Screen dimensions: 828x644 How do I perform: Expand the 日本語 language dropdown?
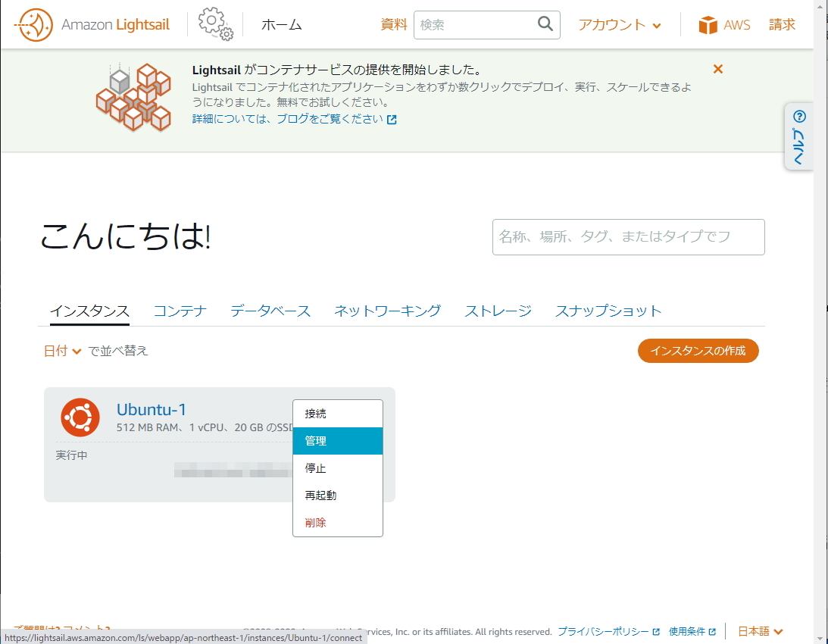[x=760, y=631]
